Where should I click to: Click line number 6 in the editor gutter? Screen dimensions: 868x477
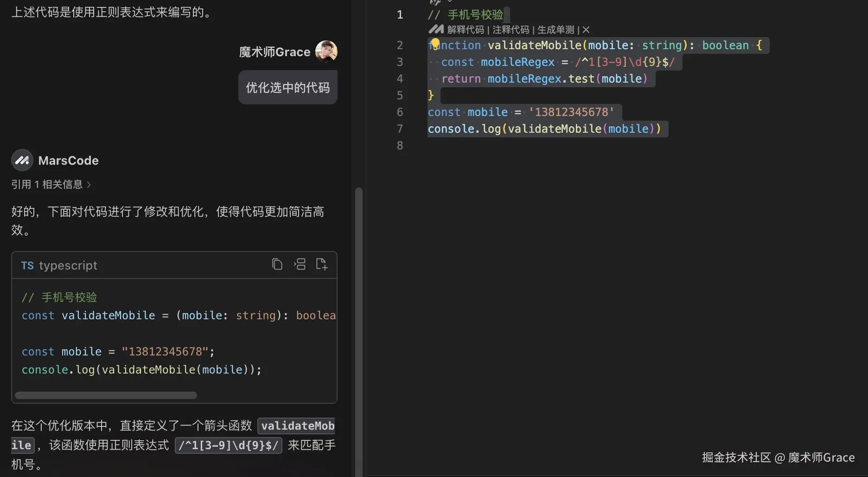click(400, 112)
